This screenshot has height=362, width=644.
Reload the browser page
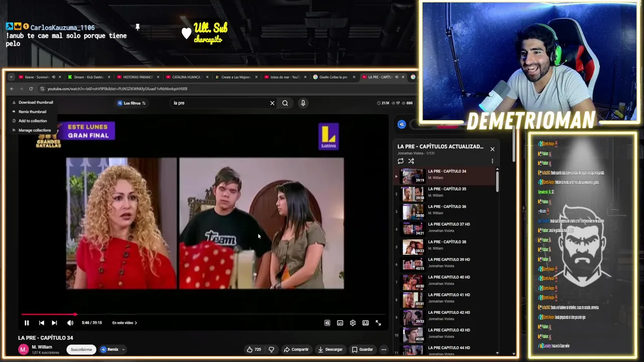click(31, 88)
